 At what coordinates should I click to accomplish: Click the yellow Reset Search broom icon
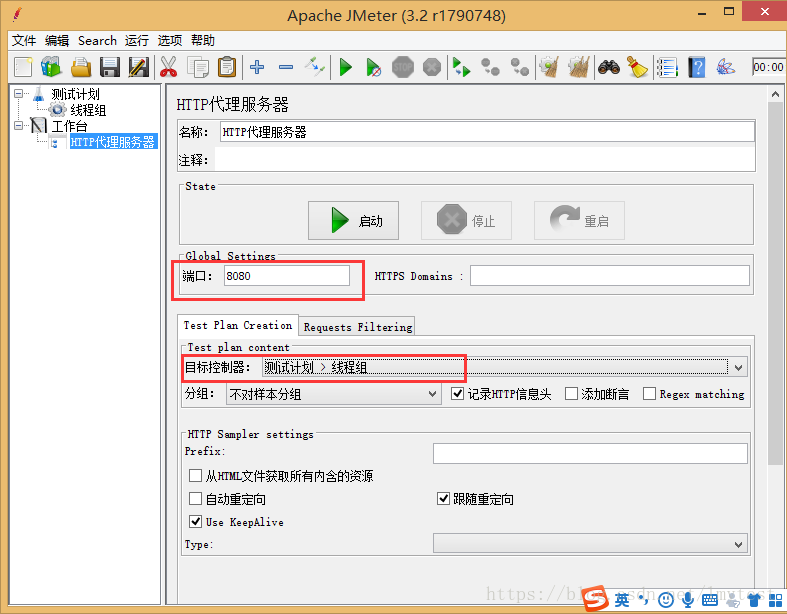pos(637,67)
